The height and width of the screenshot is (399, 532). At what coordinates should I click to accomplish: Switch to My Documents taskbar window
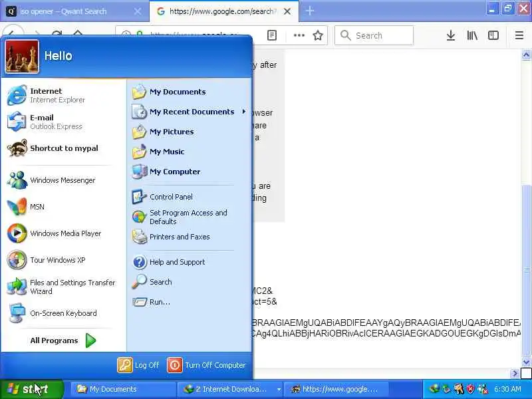click(x=122, y=389)
